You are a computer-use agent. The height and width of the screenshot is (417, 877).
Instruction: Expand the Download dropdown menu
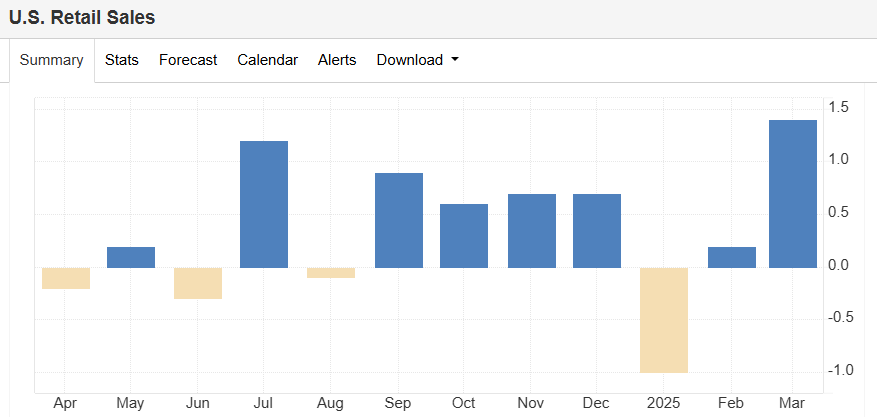(417, 60)
